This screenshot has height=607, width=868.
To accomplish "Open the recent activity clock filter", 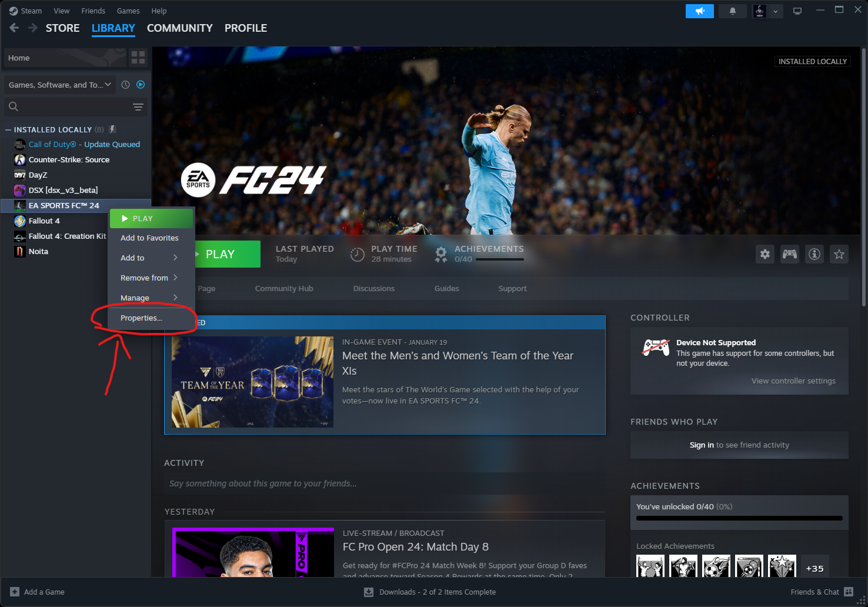I will pyautogui.click(x=125, y=85).
